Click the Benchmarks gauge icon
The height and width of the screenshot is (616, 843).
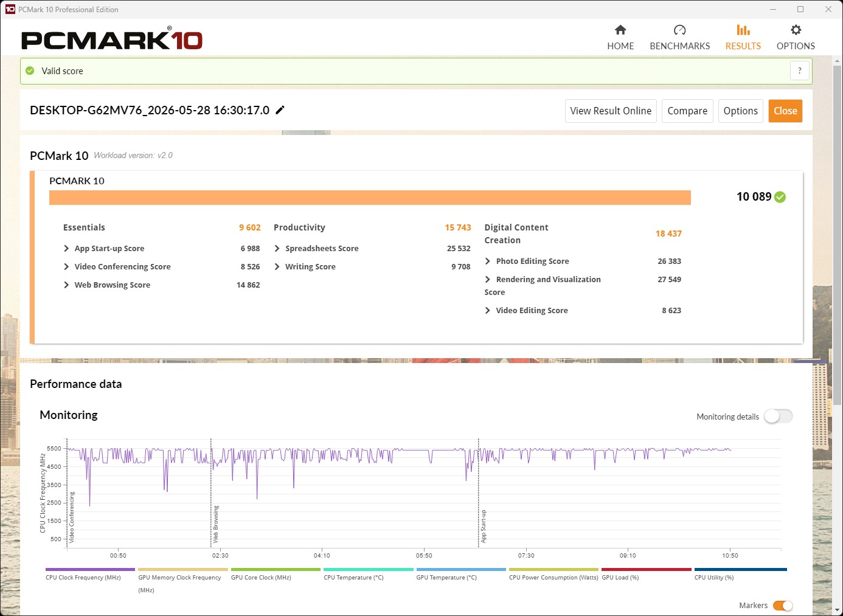coord(679,30)
